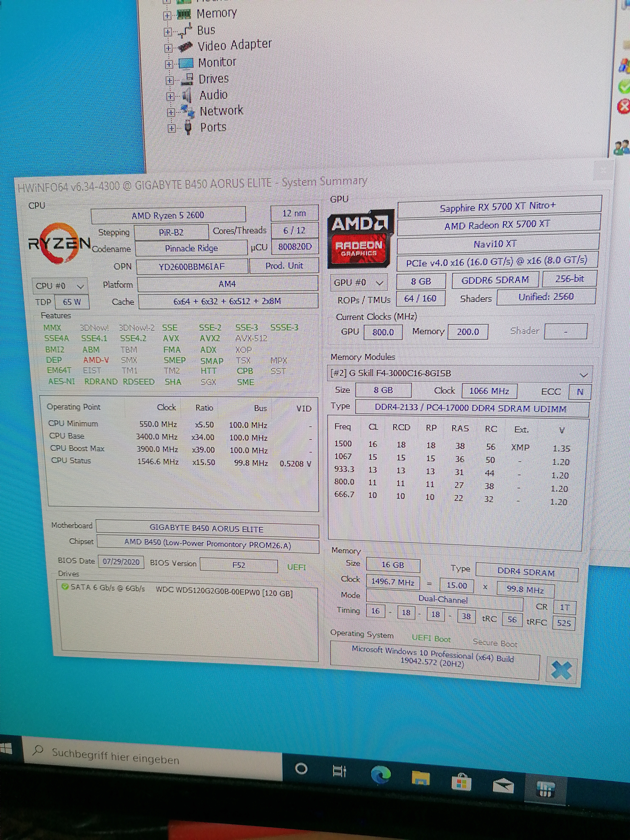Screen dimensions: 630x840
Task: Click the Video Adapter card icon
Action: click(186, 47)
